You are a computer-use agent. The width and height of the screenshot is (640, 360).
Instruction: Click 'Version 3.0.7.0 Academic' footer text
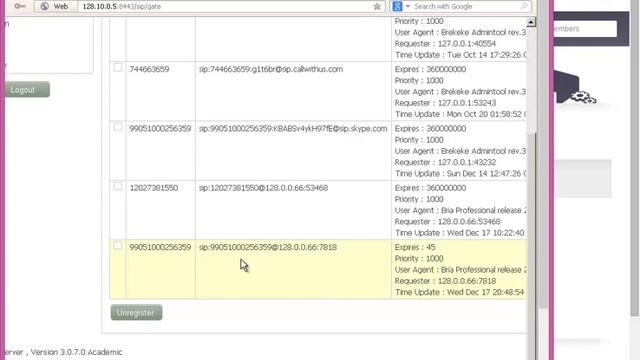(x=76, y=352)
